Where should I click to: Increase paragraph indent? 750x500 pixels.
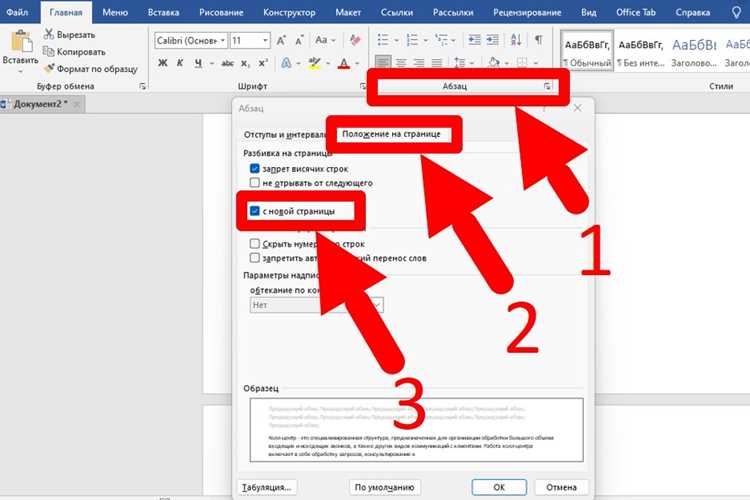click(493, 40)
